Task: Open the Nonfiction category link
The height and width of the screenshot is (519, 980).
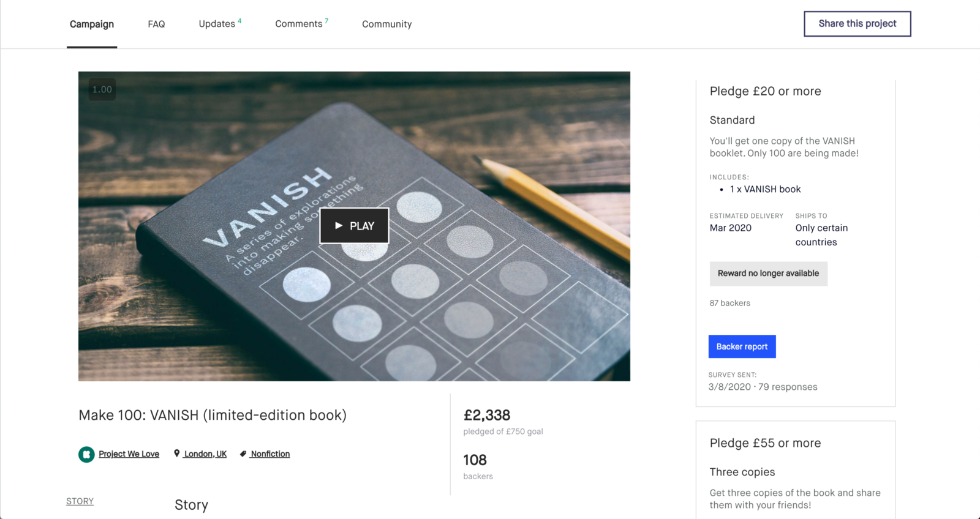Action: (x=270, y=454)
